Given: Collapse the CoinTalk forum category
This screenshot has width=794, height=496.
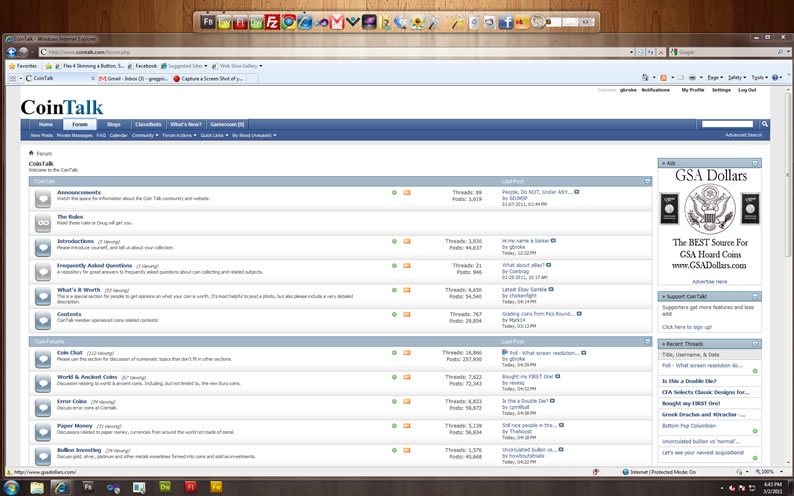Looking at the screenshot, I should click(647, 181).
